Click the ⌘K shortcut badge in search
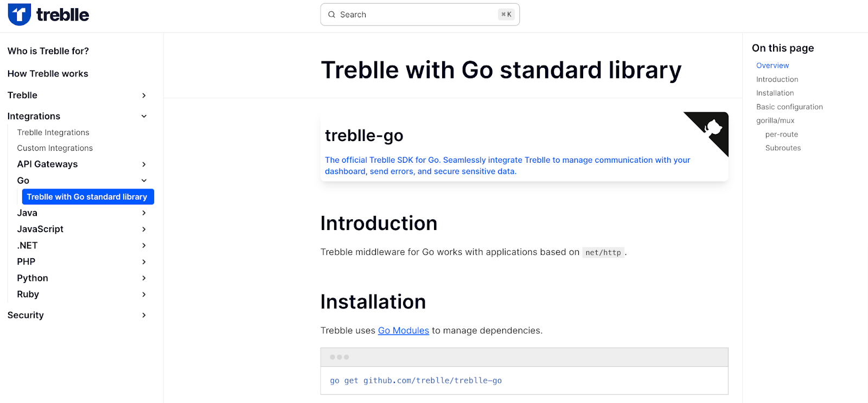Image resolution: width=868 pixels, height=403 pixels. [506, 15]
